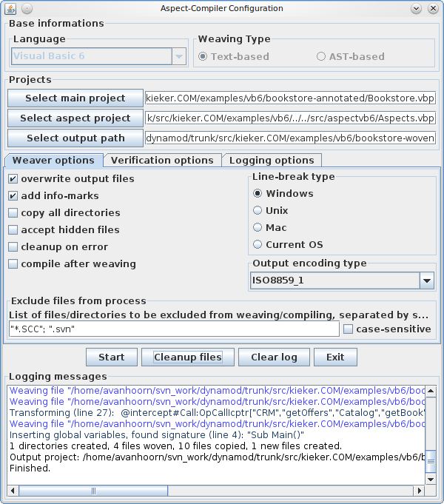
Task: Click the Select aspect project button
Action: [75, 118]
